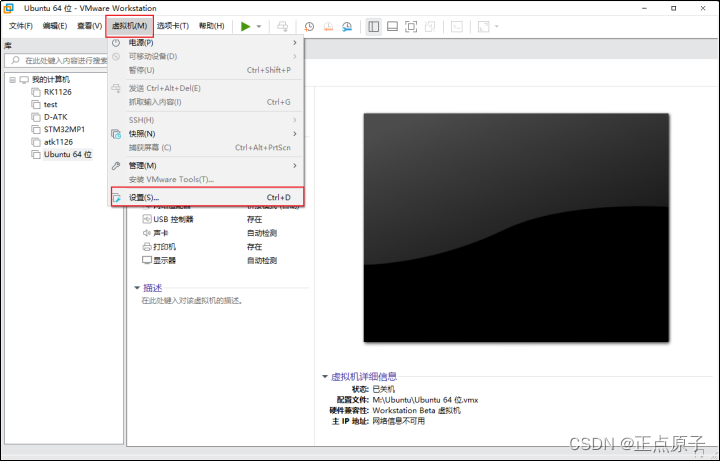Toggle the thumbnail bar view icon

coord(392,27)
